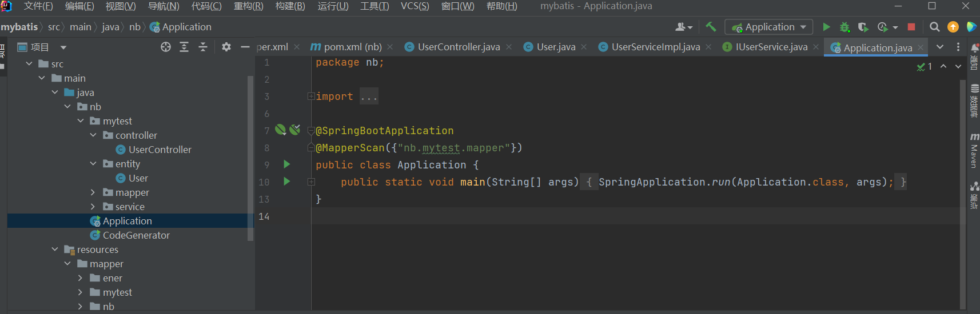This screenshot has height=314, width=980.
Task: Expand the mapper package folder
Action: (x=93, y=192)
